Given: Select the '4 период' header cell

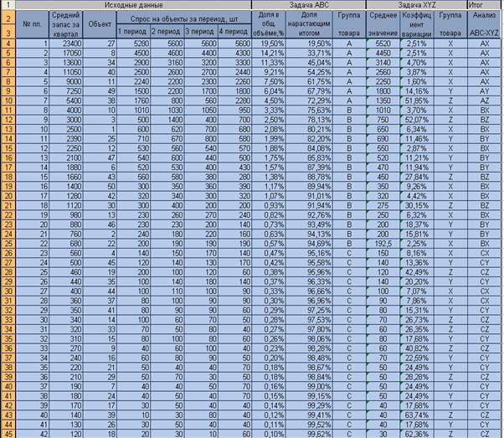Looking at the screenshot, I should 234,32.
